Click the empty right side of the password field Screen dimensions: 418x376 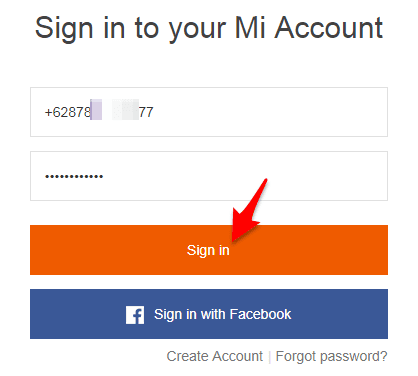245,176
